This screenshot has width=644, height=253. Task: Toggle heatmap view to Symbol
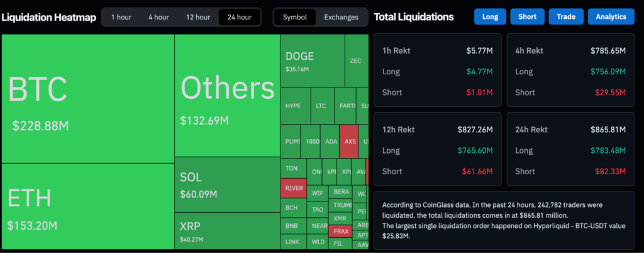pyautogui.click(x=295, y=17)
